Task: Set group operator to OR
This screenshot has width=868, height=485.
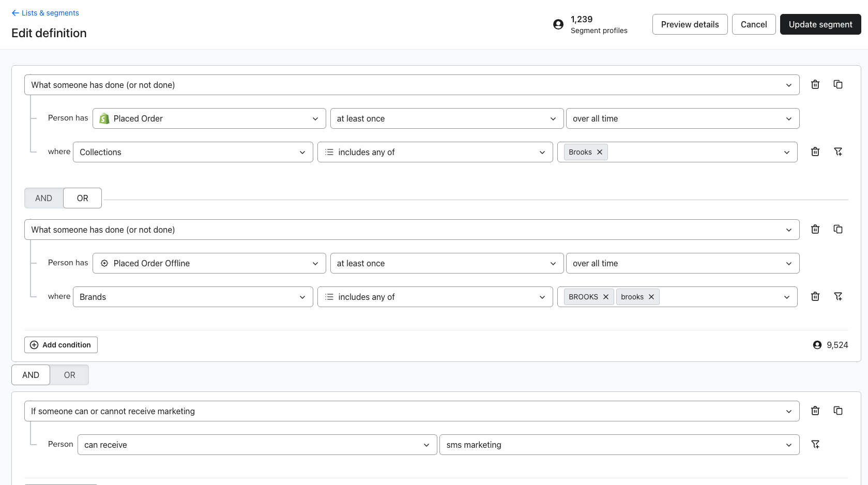Action: 69,375
